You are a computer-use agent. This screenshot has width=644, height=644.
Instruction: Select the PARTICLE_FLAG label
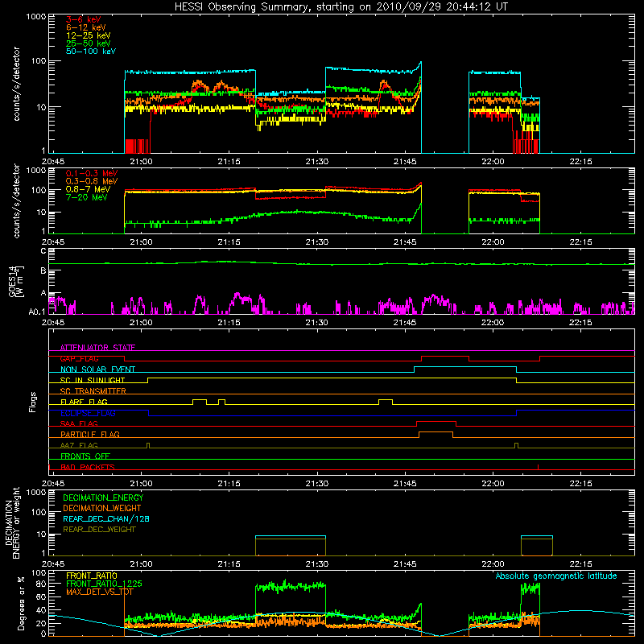(90, 434)
